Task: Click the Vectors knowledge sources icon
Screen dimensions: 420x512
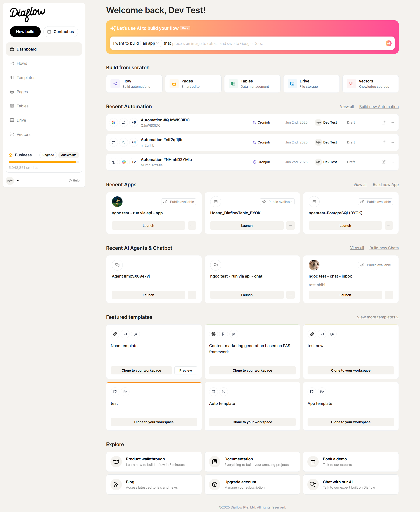Action: click(x=351, y=84)
